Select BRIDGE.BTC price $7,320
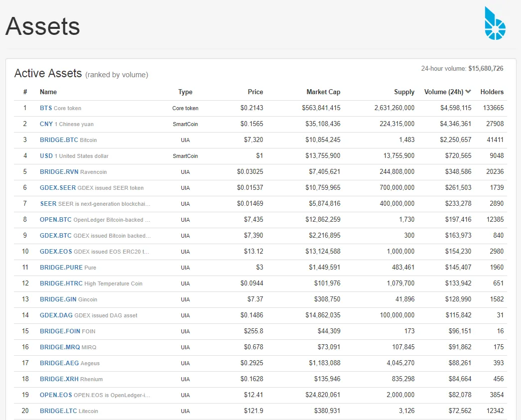Image resolution: width=521 pixels, height=420 pixels. pos(254,140)
